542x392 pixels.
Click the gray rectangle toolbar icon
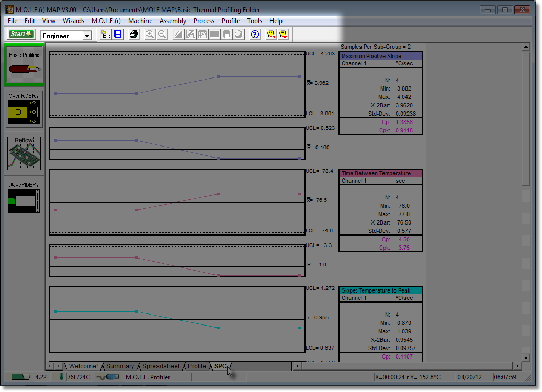click(214, 35)
